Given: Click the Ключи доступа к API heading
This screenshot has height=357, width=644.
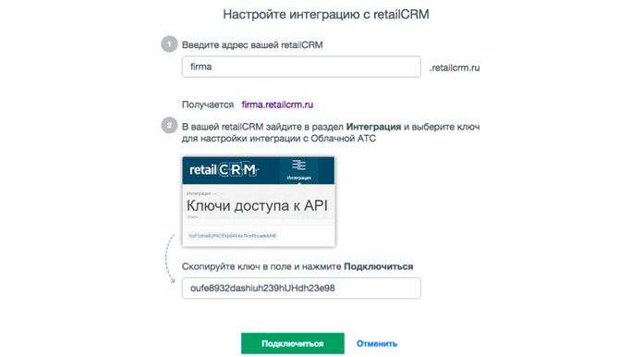Looking at the screenshot, I should coord(257,205).
